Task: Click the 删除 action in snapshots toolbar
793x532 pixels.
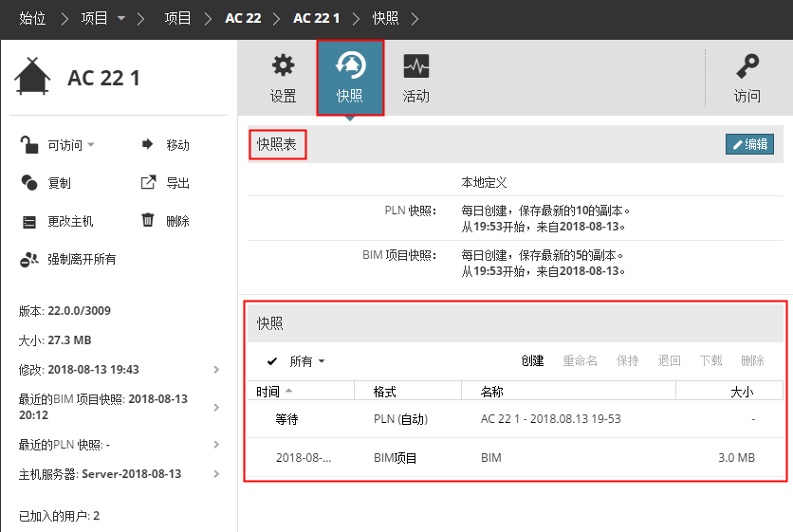Action: (752, 360)
